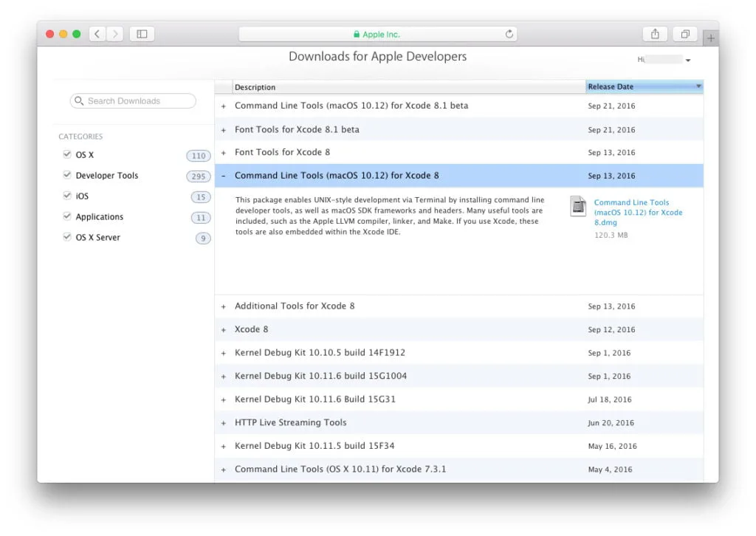The image size is (756, 536).
Task: Go forward with Safari's forward arrow
Action: pos(114,34)
